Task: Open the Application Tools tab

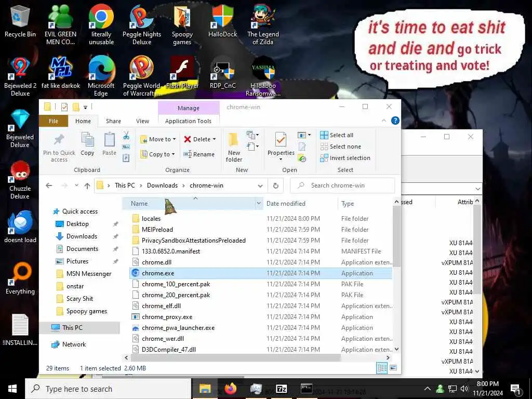Action: [188, 121]
